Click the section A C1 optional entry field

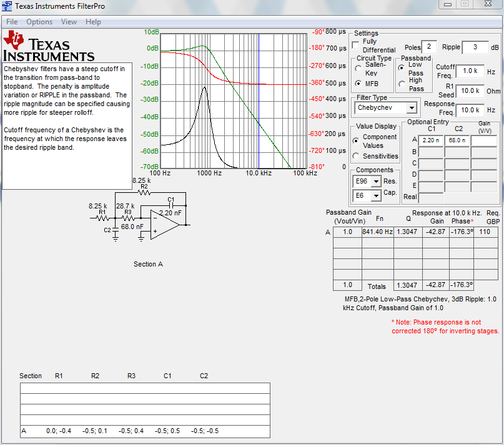click(431, 140)
